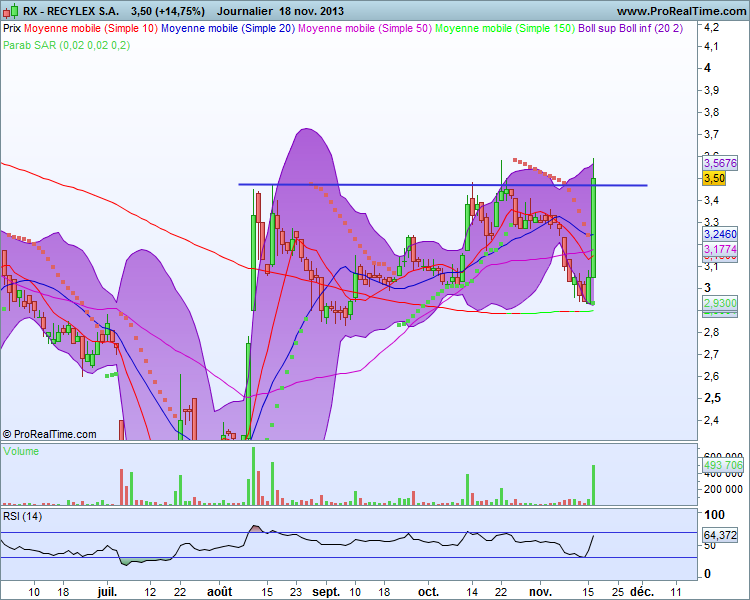Click the 3,5676 Bollinger upper value tag

(x=720, y=163)
